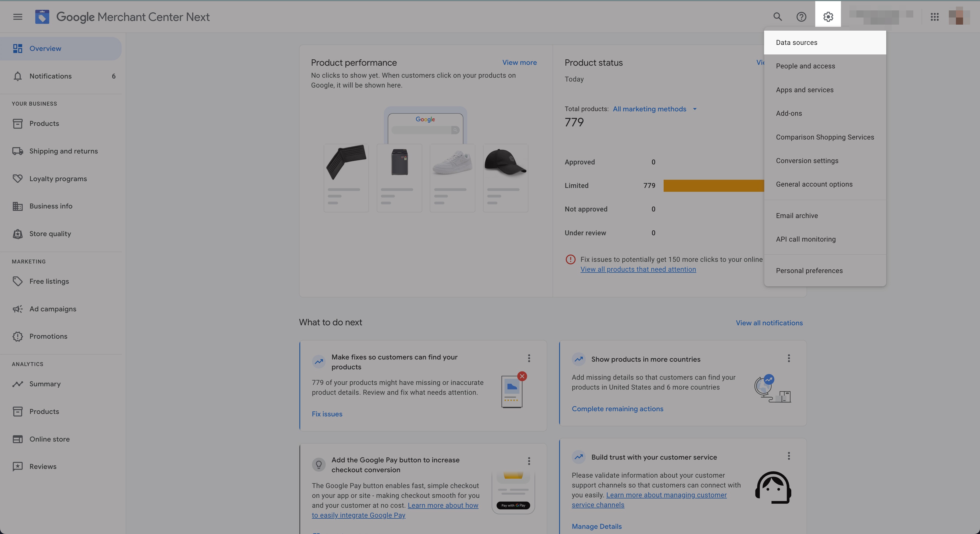Open Add-ons from settings menu

tap(825, 114)
